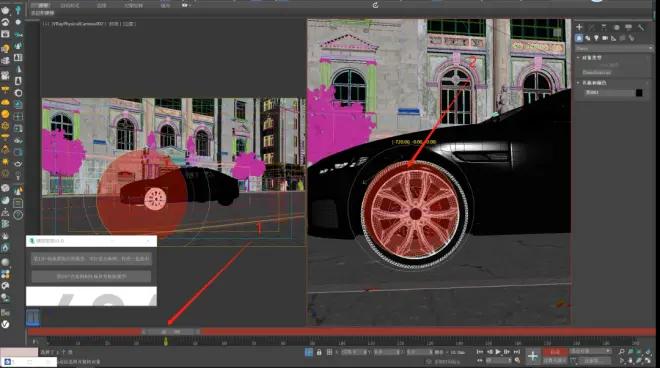
Task: Toggle the red Auto Key button
Action: click(x=555, y=352)
